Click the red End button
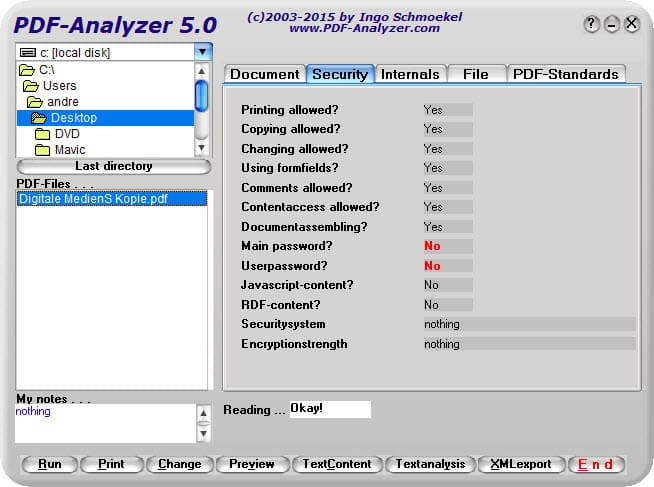654x487 pixels. (x=596, y=464)
